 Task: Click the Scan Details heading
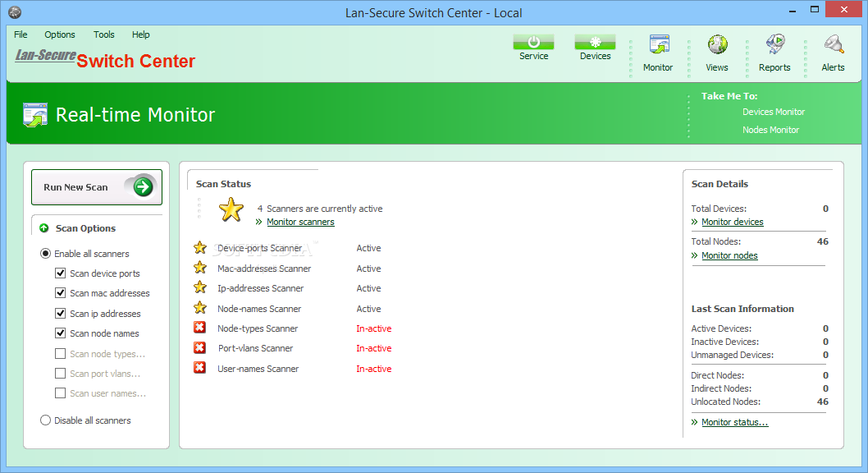[x=720, y=184]
